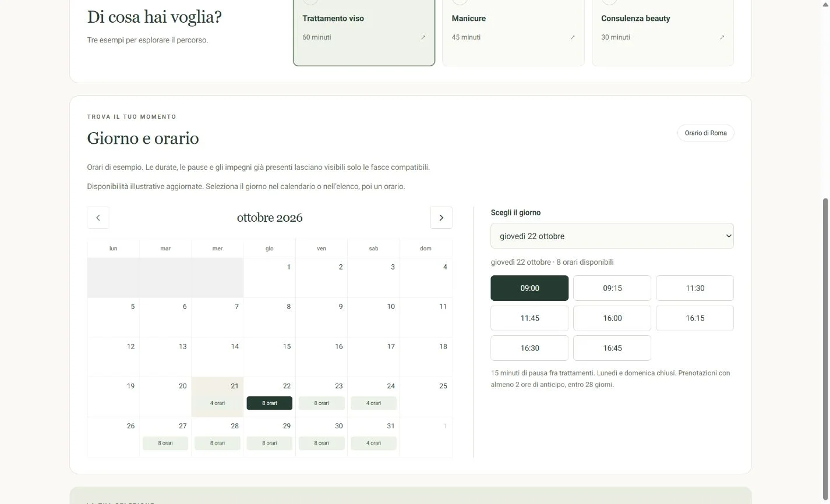Viewport: 830px width, 504px height.
Task: Choose the 09:00 time slot
Action: pyautogui.click(x=529, y=288)
